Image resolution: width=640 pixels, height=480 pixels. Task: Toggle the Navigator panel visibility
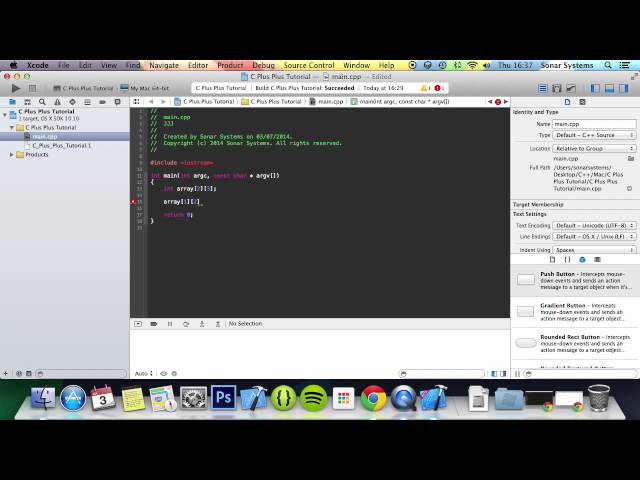[596, 88]
